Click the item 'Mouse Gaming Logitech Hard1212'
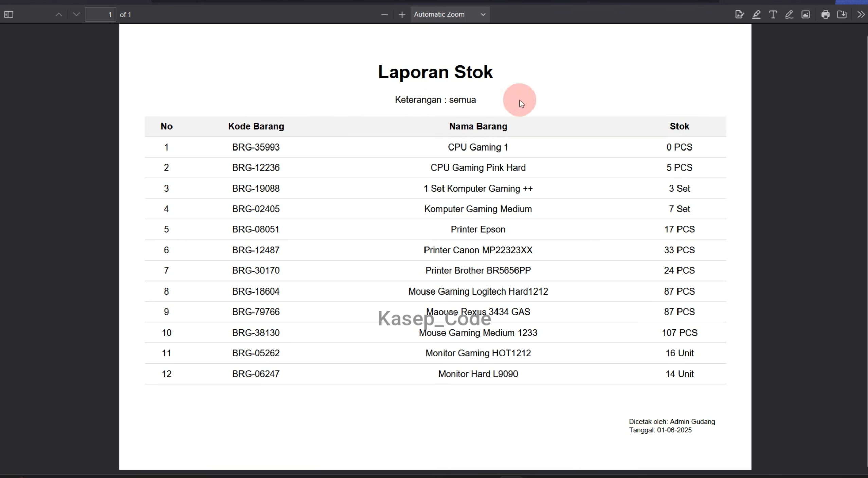Screen dimensions: 868x478 [478, 291]
